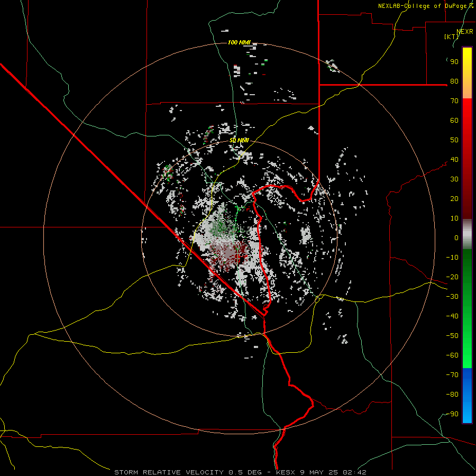This screenshot has width=476, height=476.
Task: Click the KESX radar site identifier
Action: [x=286, y=472]
